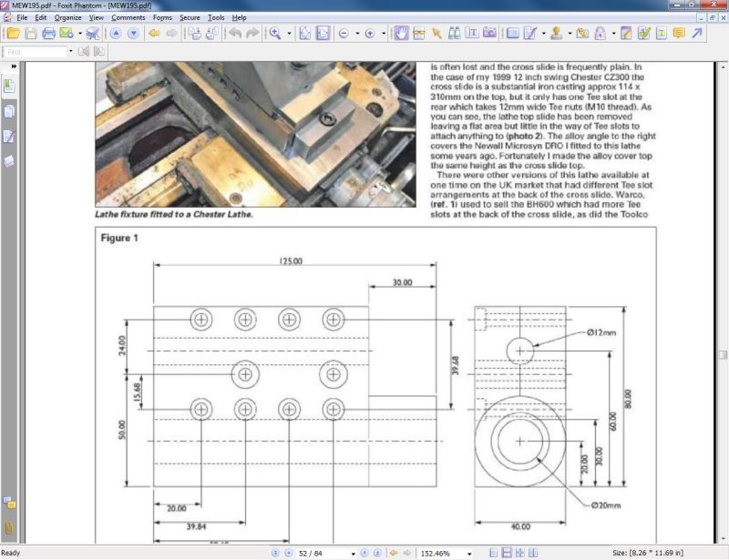Viewport: 729px width, 560px height.
Task: Open the Comments menu
Action: [128, 17]
